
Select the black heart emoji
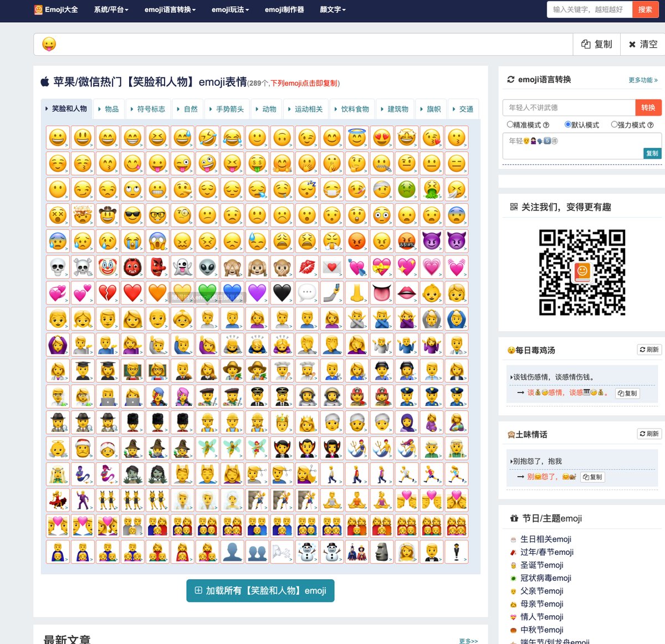point(282,293)
